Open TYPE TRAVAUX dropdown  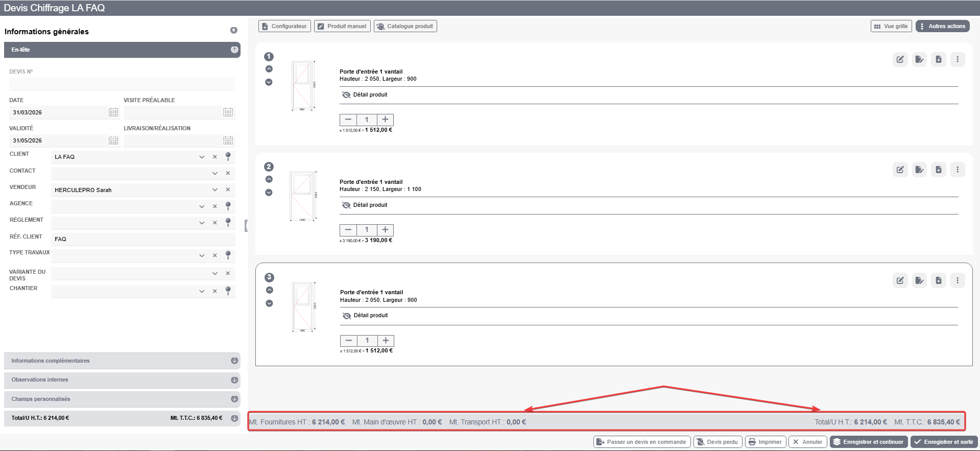tap(202, 255)
